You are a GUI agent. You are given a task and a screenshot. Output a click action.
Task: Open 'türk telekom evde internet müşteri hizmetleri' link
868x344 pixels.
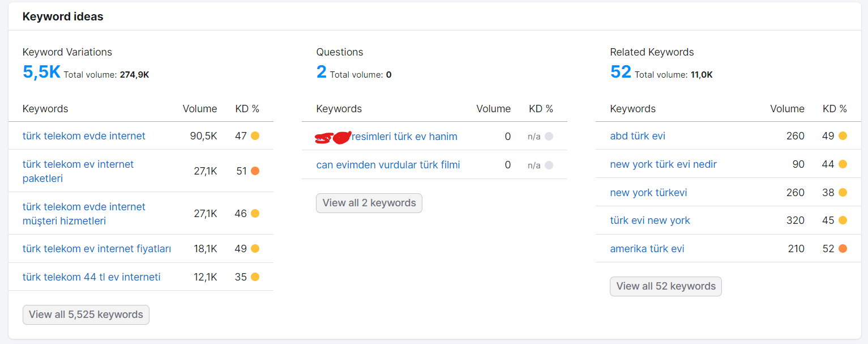pos(84,214)
